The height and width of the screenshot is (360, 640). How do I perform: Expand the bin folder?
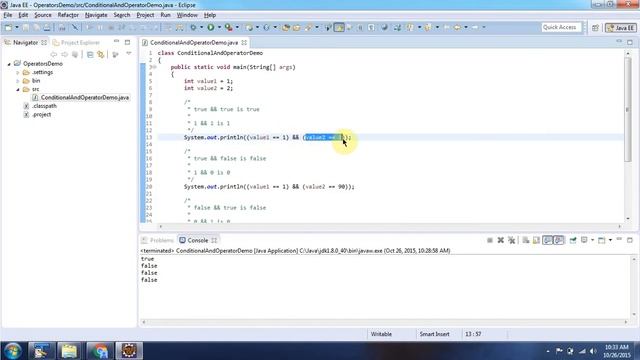[x=18, y=81]
